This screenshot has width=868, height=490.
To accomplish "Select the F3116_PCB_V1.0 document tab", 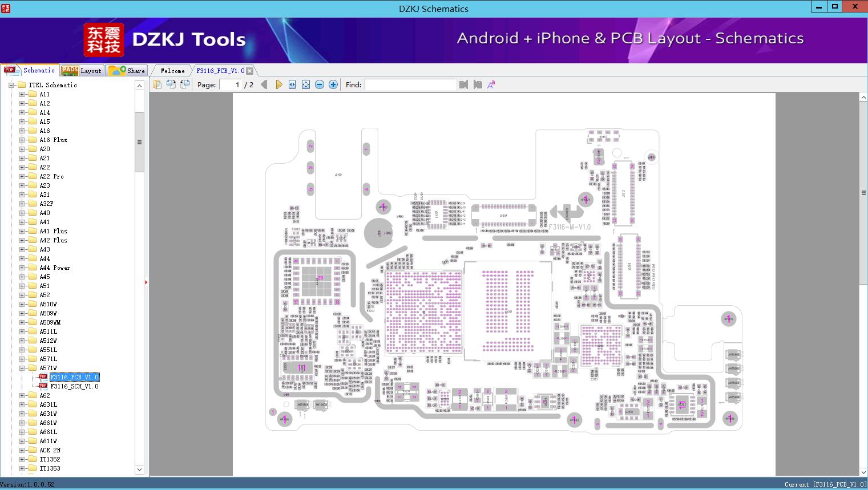I will (x=220, y=71).
